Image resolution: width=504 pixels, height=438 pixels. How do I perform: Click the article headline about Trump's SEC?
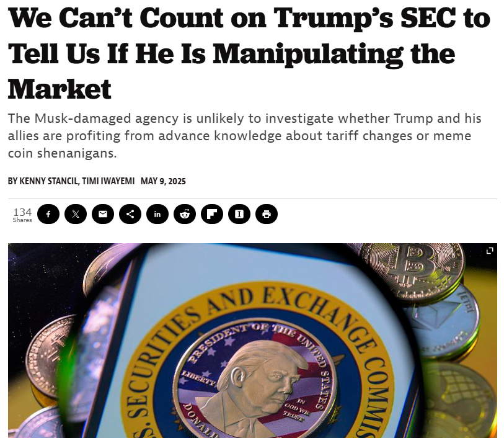(x=249, y=53)
